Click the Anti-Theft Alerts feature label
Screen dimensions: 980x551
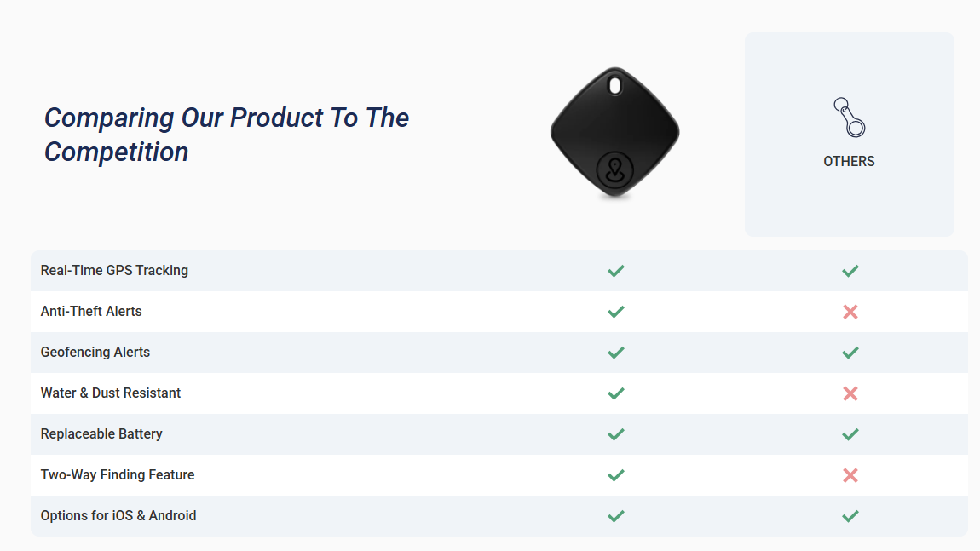tap(91, 312)
